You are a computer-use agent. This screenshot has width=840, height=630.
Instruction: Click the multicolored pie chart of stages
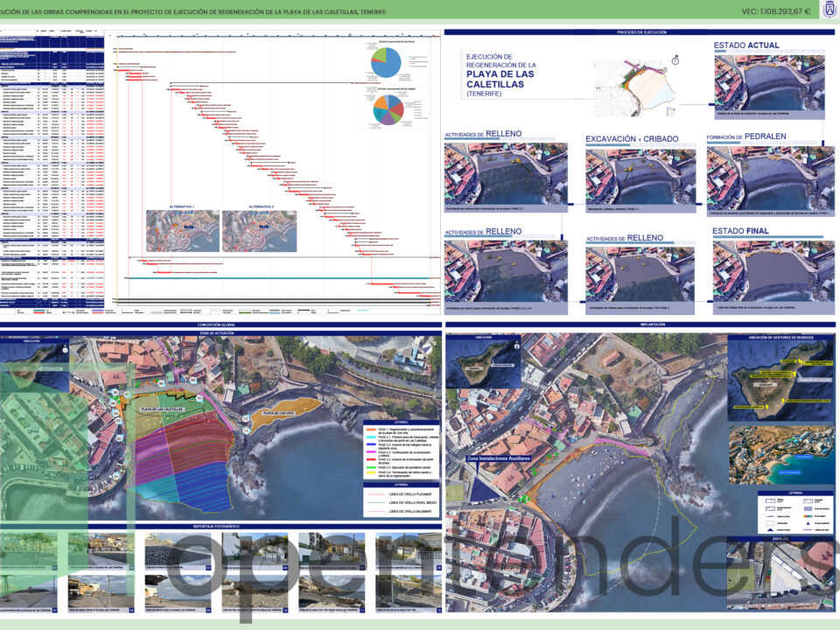pos(388,110)
